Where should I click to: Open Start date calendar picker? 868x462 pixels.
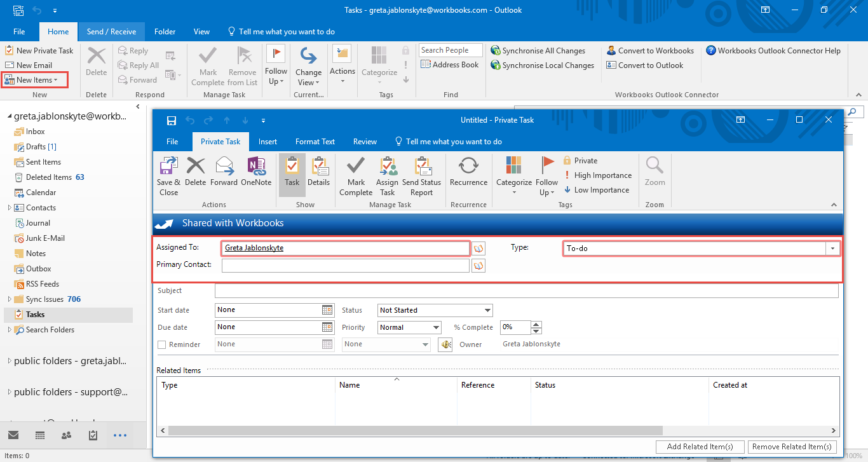click(327, 310)
